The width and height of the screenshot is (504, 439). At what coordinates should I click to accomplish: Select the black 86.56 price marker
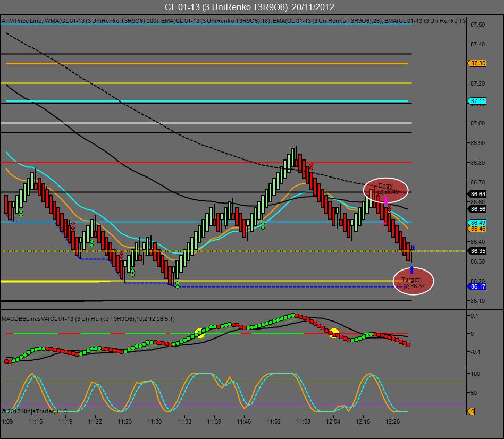click(x=477, y=209)
